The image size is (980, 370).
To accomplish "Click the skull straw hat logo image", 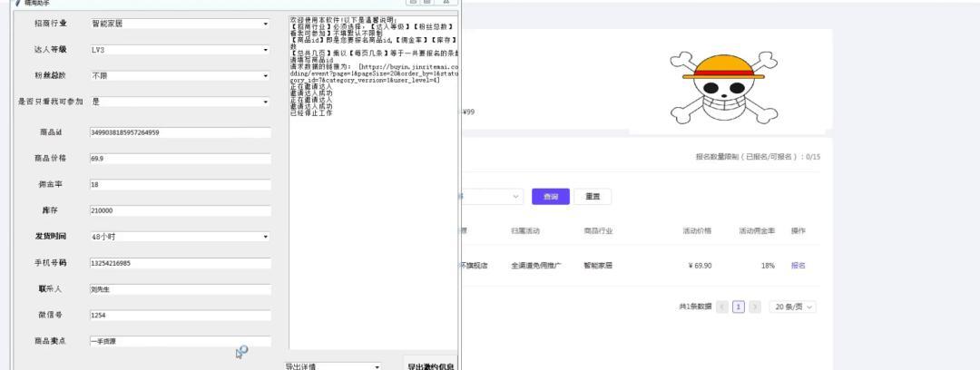I will [x=724, y=87].
